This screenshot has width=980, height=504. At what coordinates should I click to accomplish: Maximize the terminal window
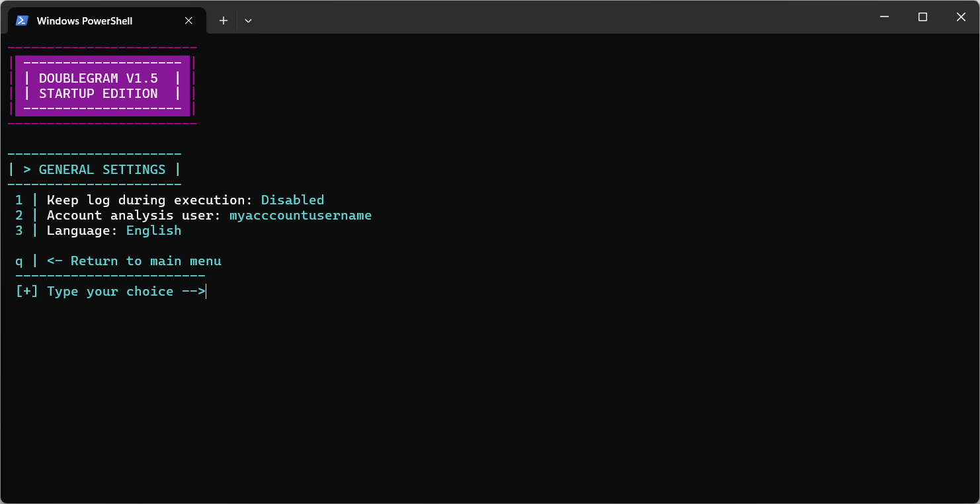click(x=922, y=17)
